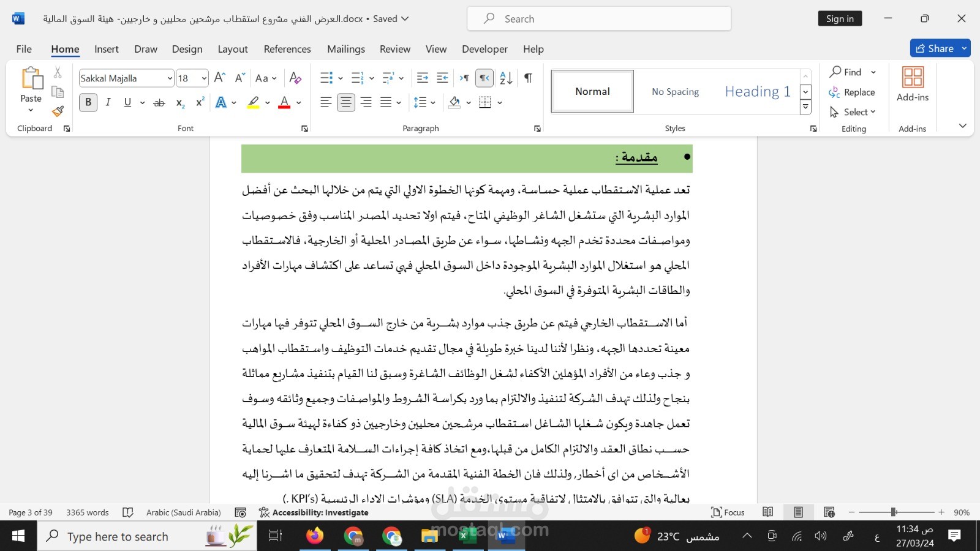Expand the font color dropdown arrow
The image size is (980, 551).
298,102
